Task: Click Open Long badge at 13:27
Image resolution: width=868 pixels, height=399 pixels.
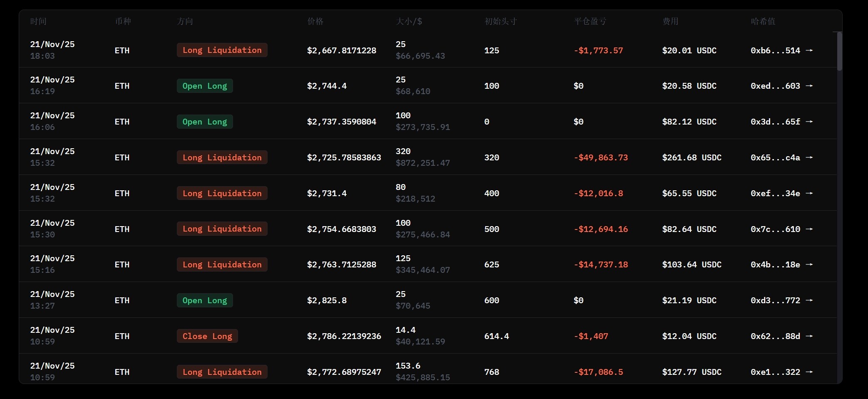Action: point(205,300)
